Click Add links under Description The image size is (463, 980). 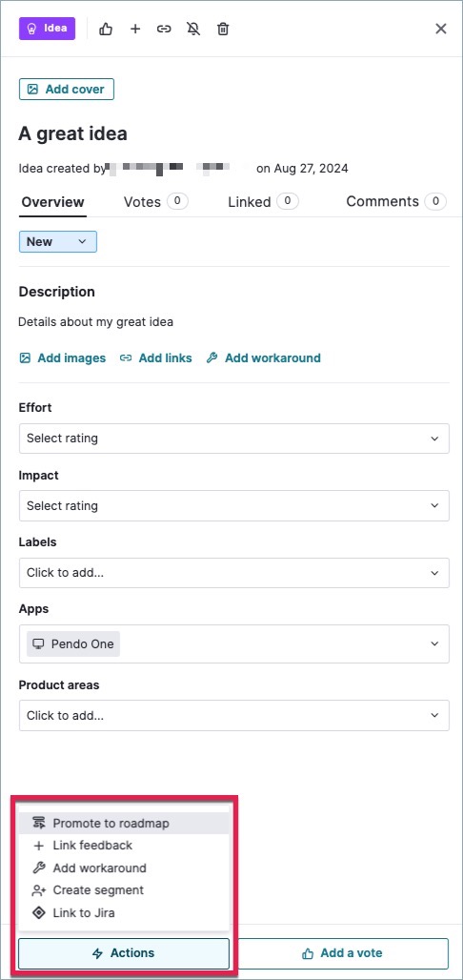click(156, 358)
